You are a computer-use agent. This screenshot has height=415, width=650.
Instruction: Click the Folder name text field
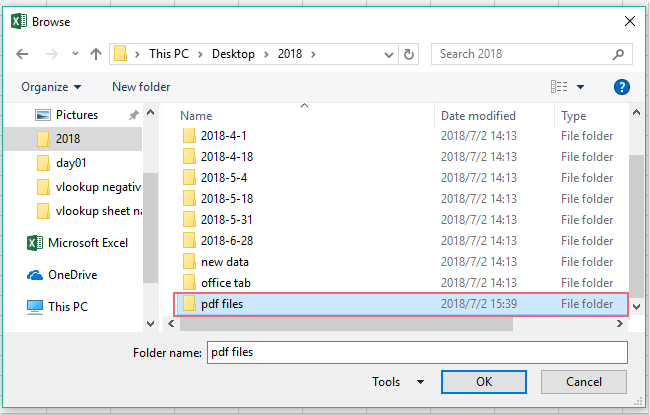pyautogui.click(x=416, y=352)
